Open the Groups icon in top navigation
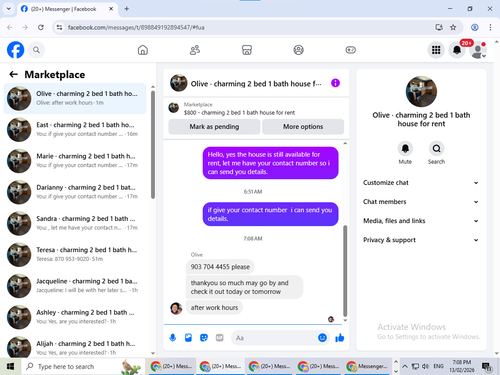The width and height of the screenshot is (500, 375). 298,50
